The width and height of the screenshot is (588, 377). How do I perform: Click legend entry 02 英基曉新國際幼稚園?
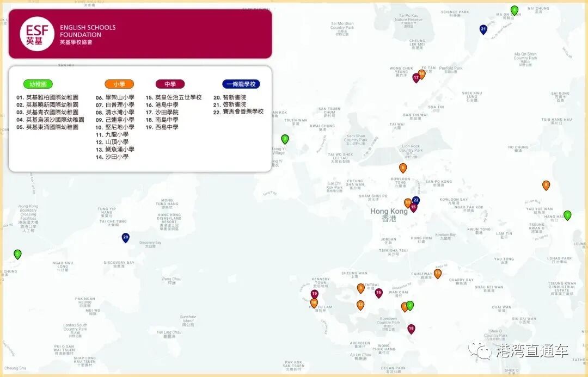[x=47, y=105]
